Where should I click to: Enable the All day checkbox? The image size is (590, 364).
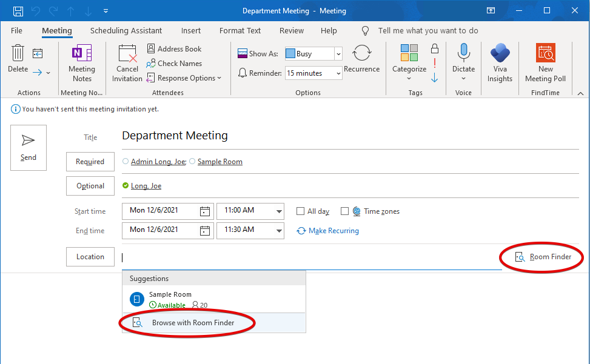coord(300,211)
